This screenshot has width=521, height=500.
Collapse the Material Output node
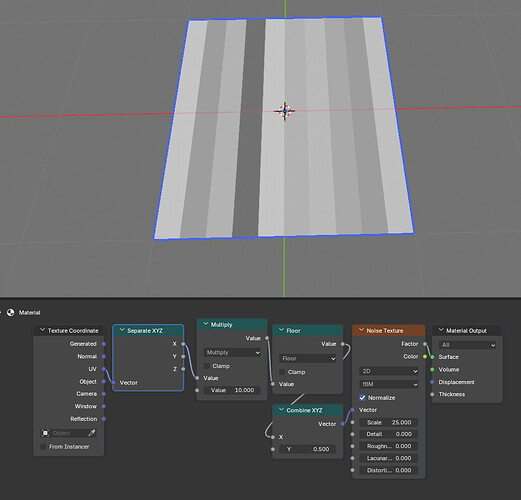tap(441, 330)
